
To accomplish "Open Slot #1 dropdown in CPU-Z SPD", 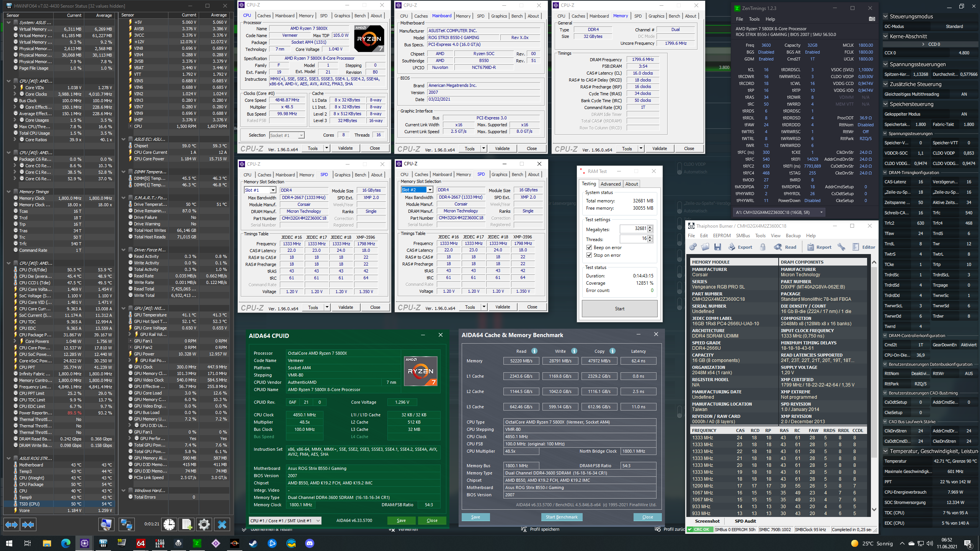I will click(273, 190).
